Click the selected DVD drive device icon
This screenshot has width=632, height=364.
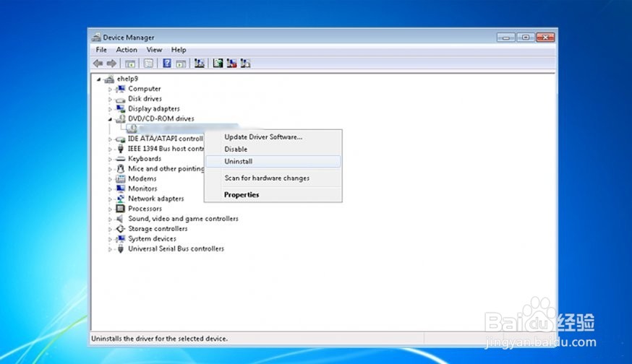[x=132, y=129]
